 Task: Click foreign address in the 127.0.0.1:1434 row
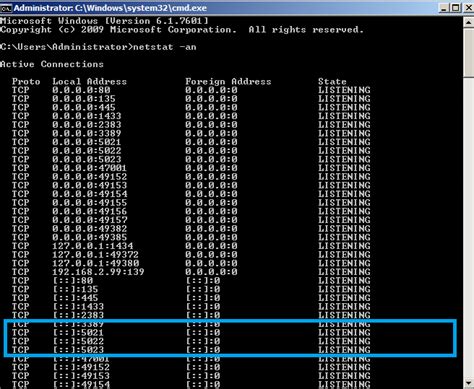211,246
